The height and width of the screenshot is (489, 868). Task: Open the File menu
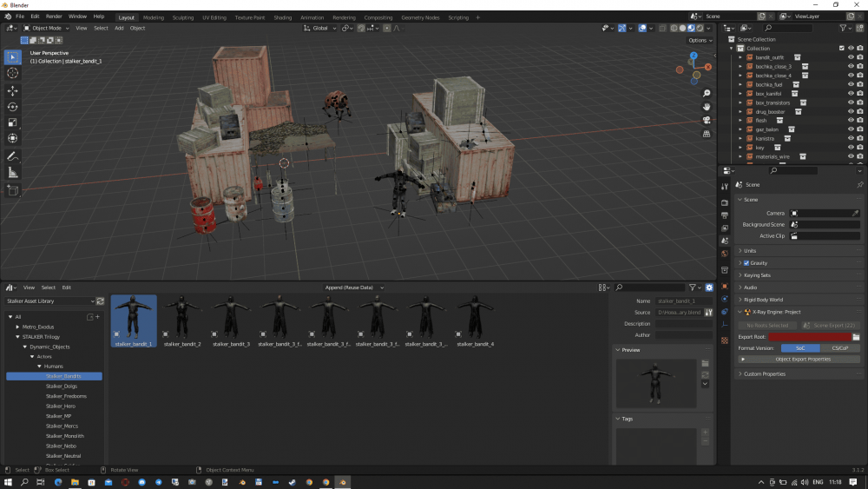coord(20,17)
